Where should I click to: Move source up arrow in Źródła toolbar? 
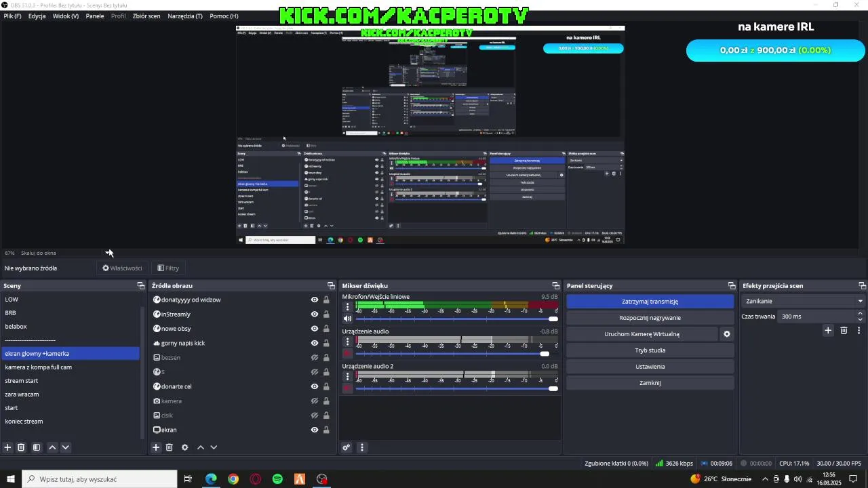(x=201, y=447)
